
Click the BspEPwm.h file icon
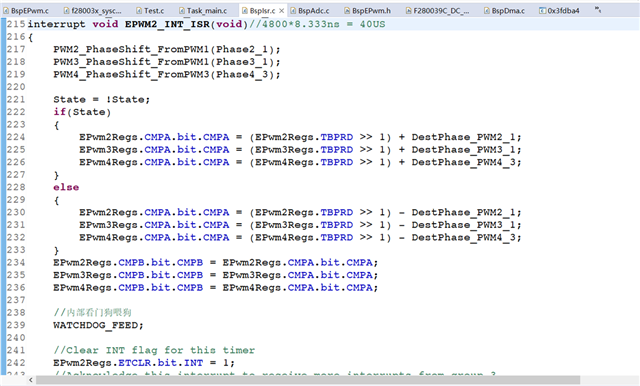[x=347, y=11]
